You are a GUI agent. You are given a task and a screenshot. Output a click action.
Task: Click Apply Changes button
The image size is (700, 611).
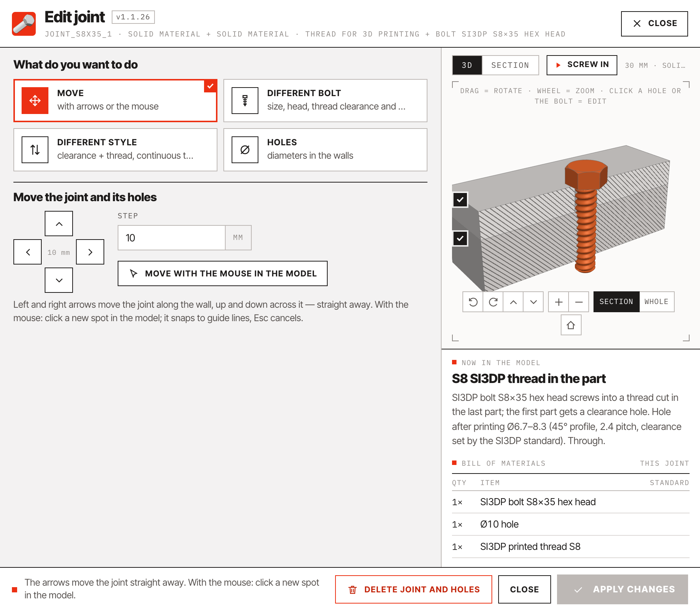[x=623, y=589]
